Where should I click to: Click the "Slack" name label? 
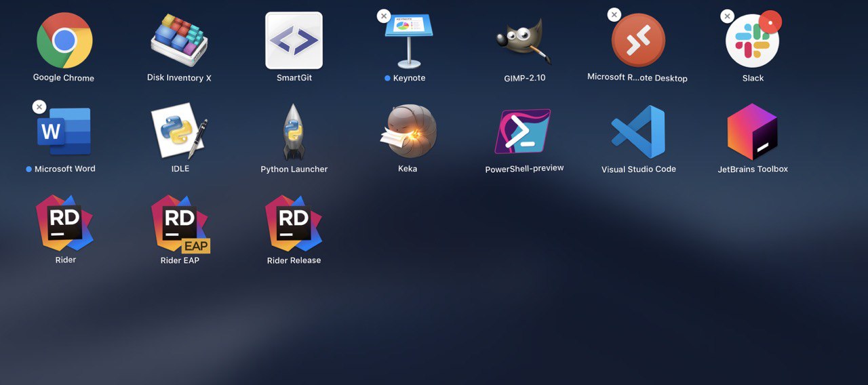pos(753,78)
